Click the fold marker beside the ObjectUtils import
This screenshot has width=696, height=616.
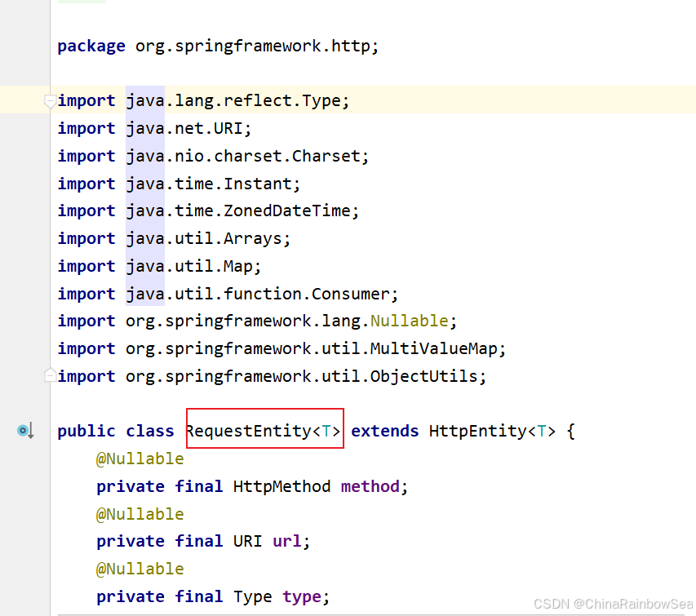point(50,375)
